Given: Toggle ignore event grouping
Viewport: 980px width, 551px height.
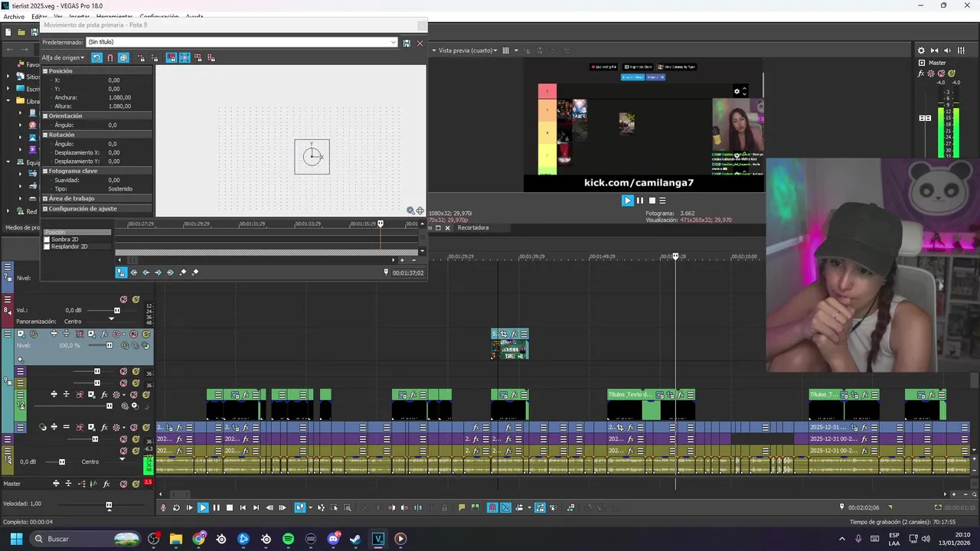Looking at the screenshot, I should (x=554, y=507).
